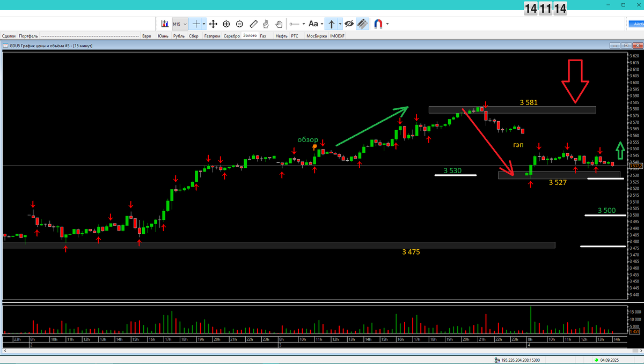Select the Aa text label tool
The width and height of the screenshot is (644, 364).
click(x=313, y=24)
